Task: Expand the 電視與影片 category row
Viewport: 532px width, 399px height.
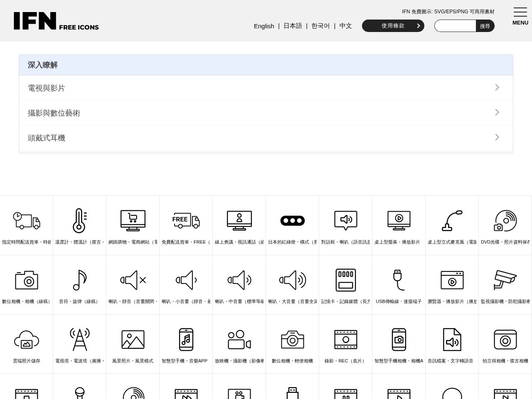Action: click(266, 88)
